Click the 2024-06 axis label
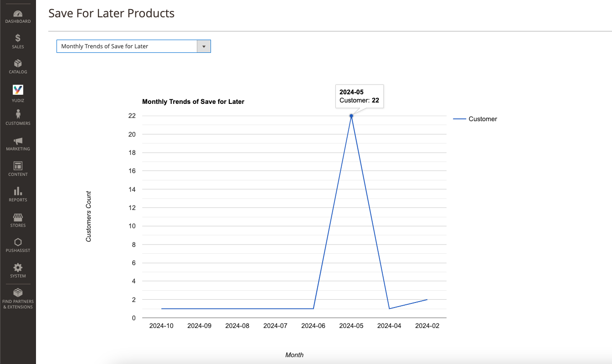612x364 pixels. click(x=314, y=326)
